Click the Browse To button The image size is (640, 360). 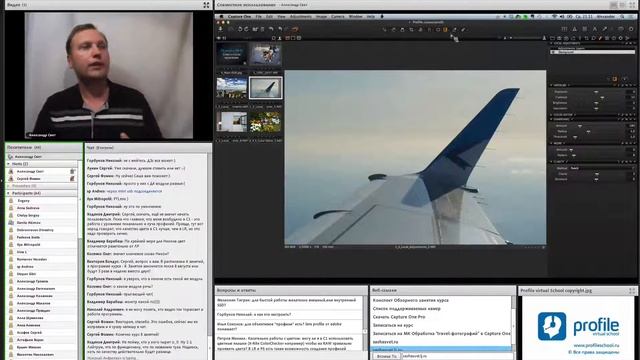pos(387,356)
